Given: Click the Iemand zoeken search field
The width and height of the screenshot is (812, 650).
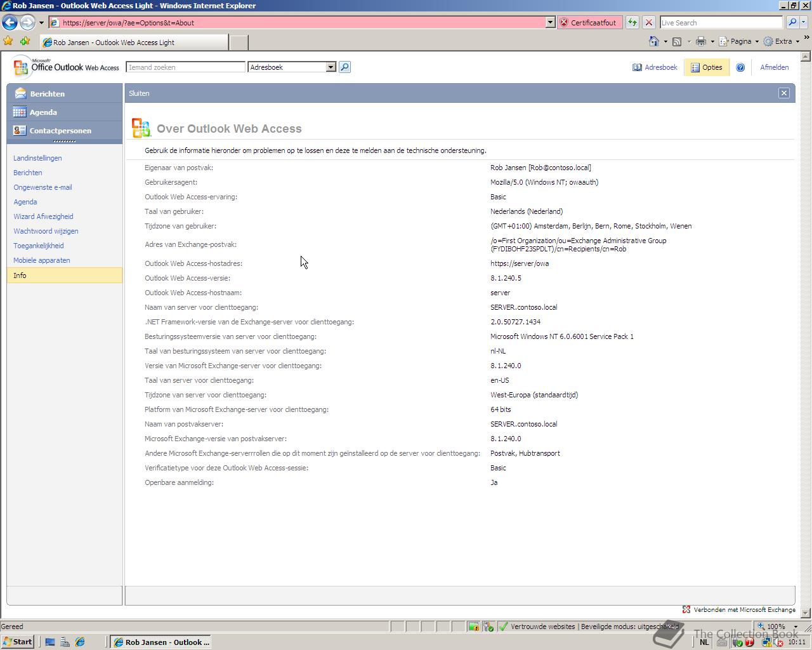Looking at the screenshot, I should 185,67.
